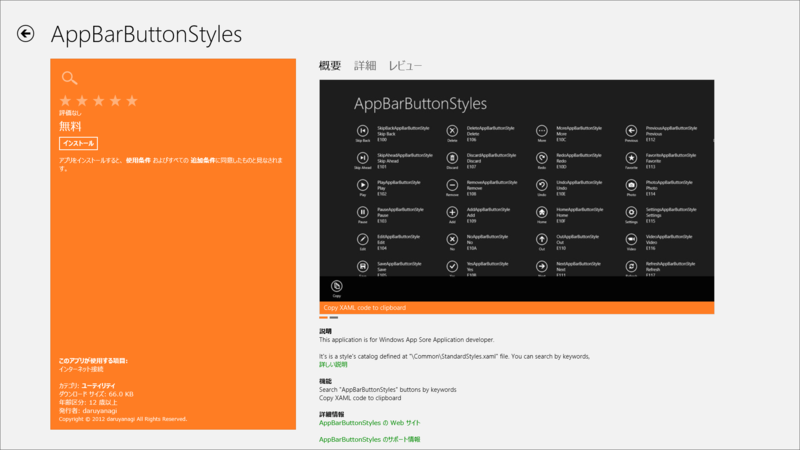800x450 pixels.
Task: Click the first rating star
Action: tap(65, 101)
